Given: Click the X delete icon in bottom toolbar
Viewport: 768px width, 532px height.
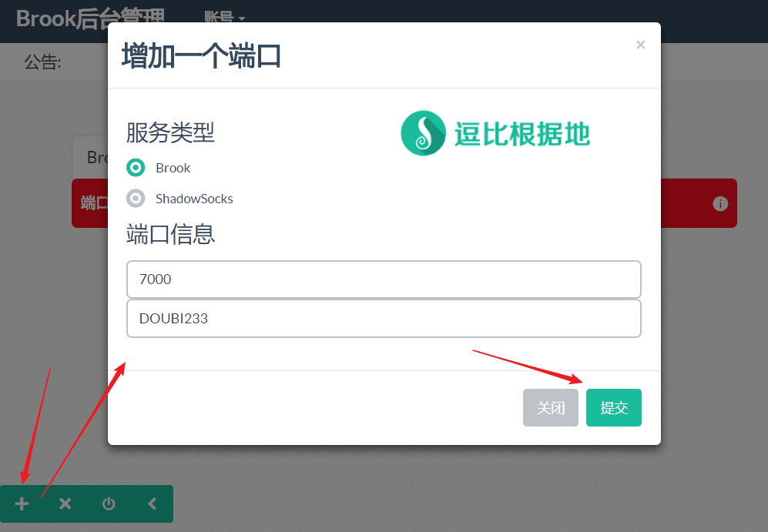Looking at the screenshot, I should tap(65, 504).
